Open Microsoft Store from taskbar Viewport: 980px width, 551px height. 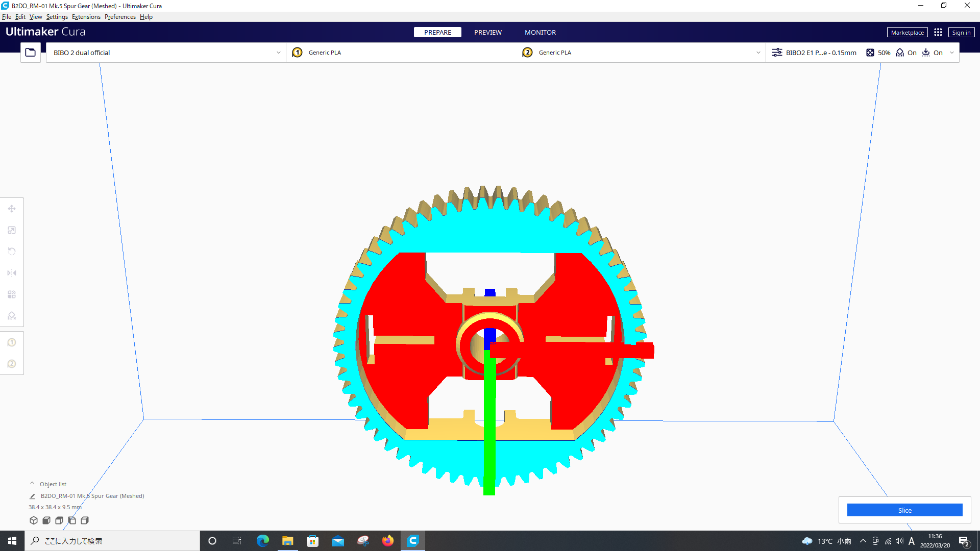[x=312, y=541]
